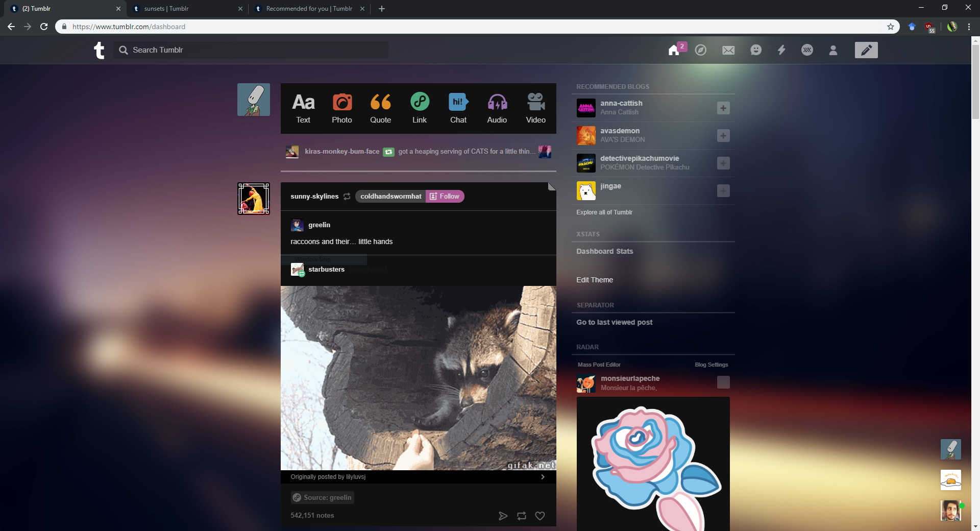Open the Activity lightning bolt icon
Image resolution: width=980 pixels, height=531 pixels.
pos(781,50)
